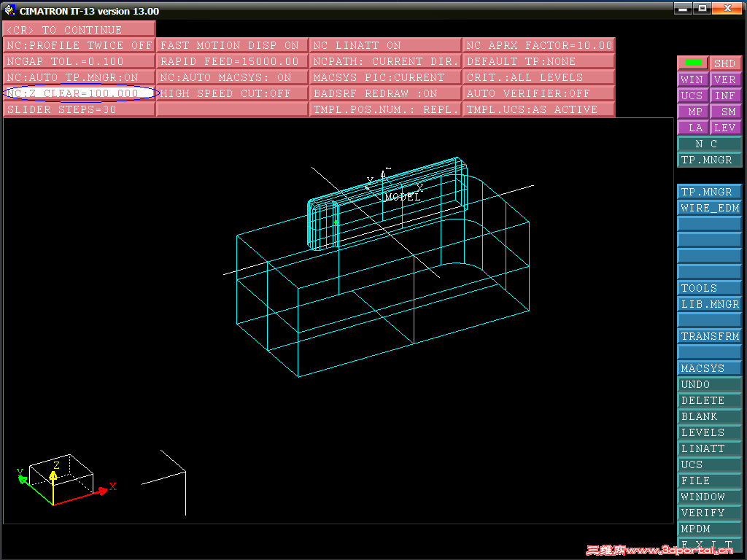Click the MP button

coord(693,112)
